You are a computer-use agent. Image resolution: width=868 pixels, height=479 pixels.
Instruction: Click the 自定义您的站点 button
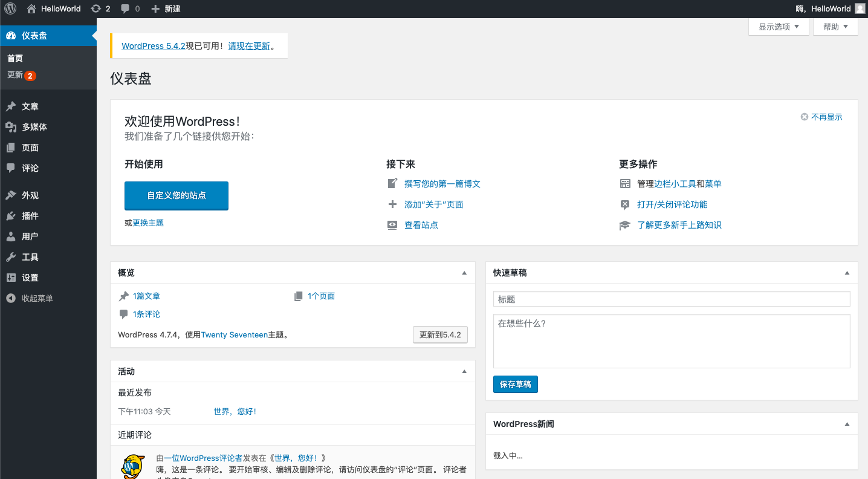pyautogui.click(x=177, y=196)
